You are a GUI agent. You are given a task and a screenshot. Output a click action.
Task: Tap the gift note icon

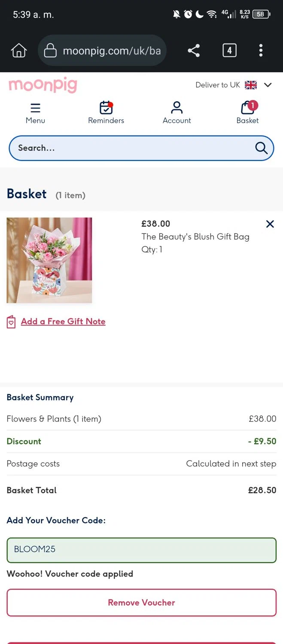11,322
